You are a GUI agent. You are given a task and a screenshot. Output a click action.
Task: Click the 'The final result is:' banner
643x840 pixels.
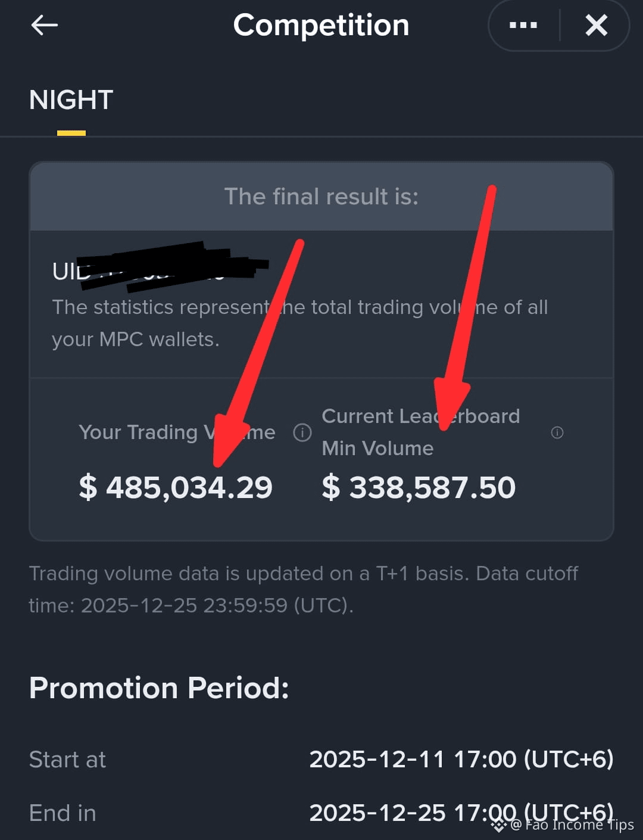point(321,196)
